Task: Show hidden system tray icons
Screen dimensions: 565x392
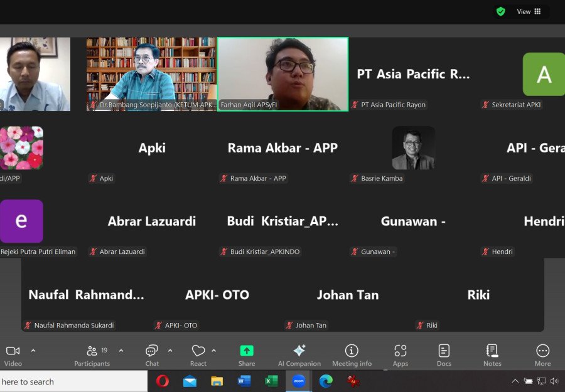Action: click(x=515, y=381)
